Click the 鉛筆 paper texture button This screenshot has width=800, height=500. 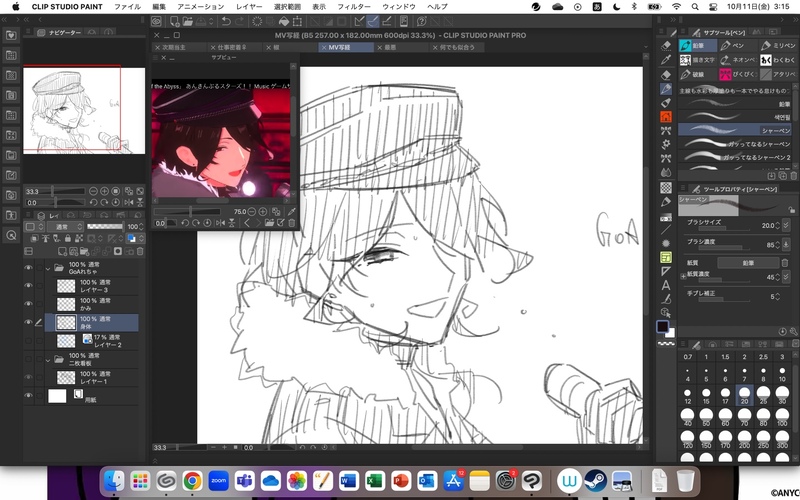(748, 263)
